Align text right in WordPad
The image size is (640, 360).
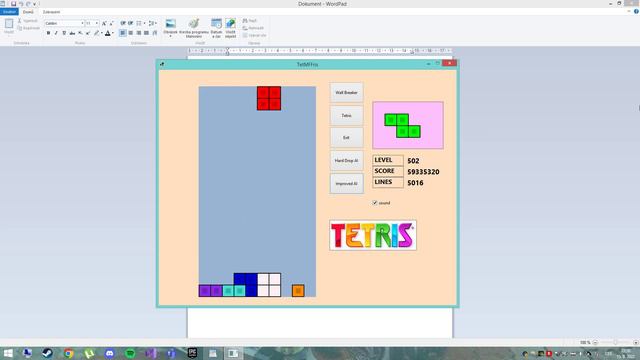click(139, 33)
